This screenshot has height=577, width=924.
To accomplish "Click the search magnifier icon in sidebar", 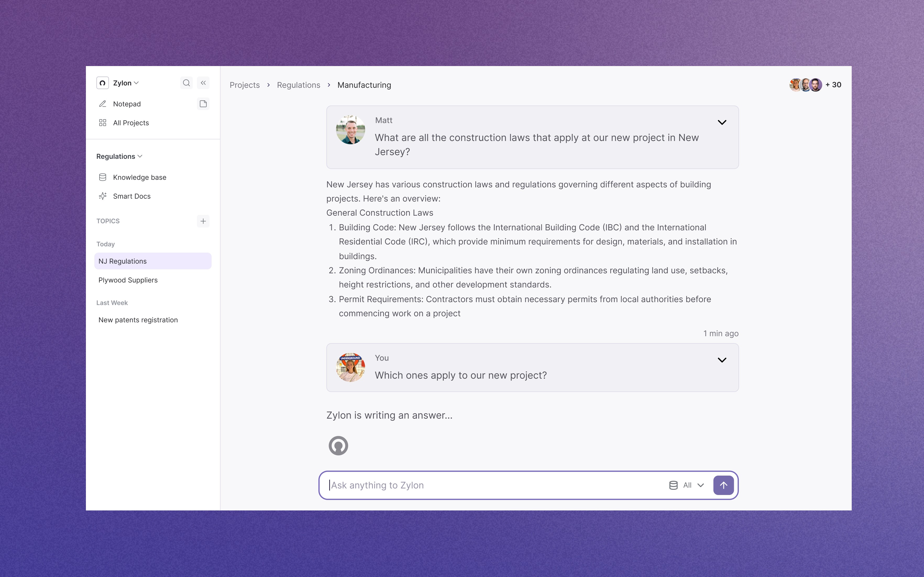I will (x=186, y=83).
